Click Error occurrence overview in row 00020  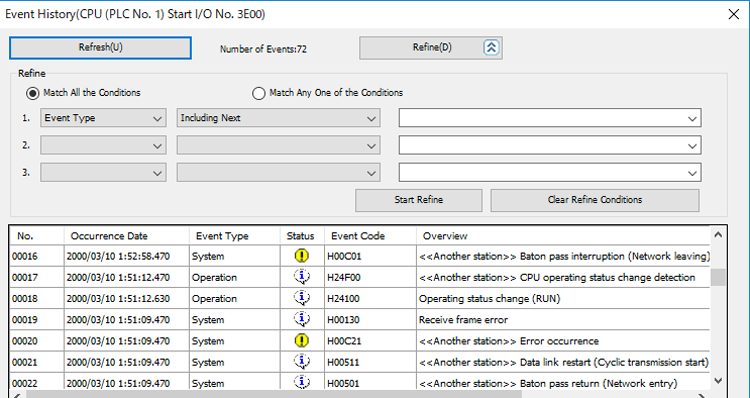tap(508, 341)
